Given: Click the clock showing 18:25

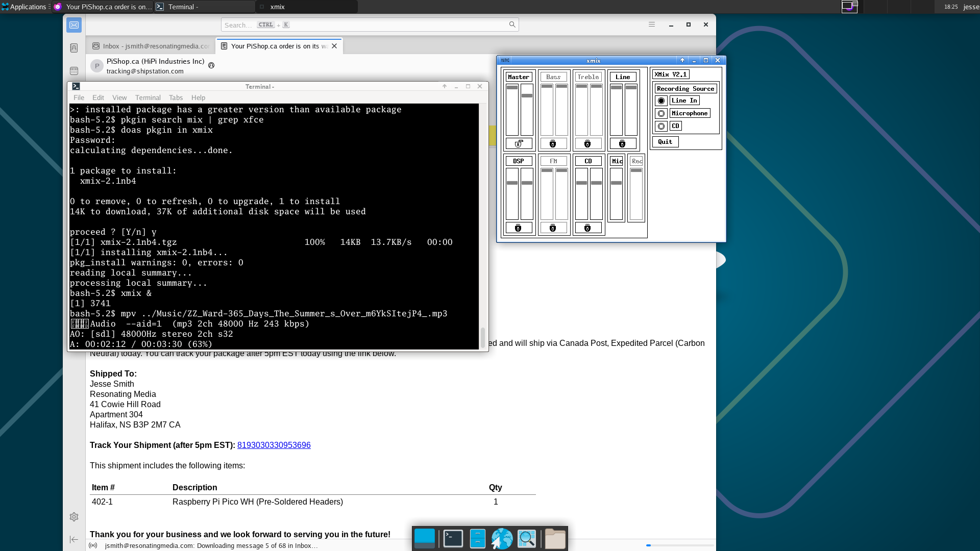Looking at the screenshot, I should coord(951,7).
